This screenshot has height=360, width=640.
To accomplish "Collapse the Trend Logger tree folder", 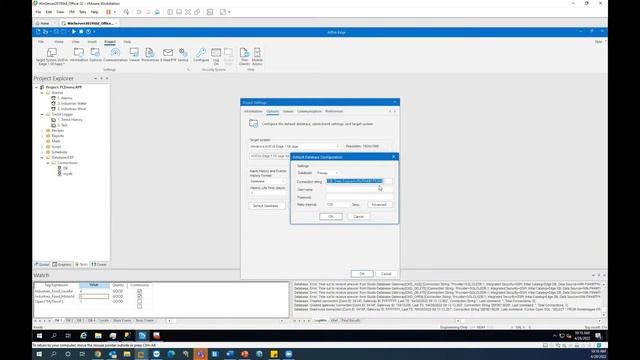I will 42,114.
